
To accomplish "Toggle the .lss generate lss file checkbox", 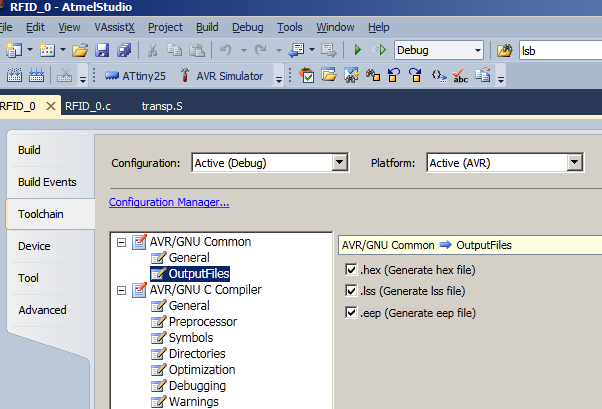I will point(351,291).
